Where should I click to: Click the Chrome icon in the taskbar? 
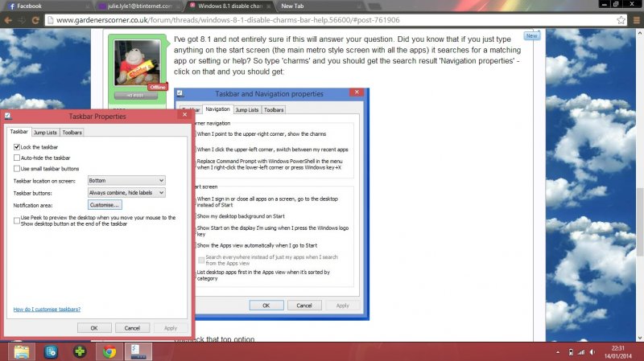(107, 351)
